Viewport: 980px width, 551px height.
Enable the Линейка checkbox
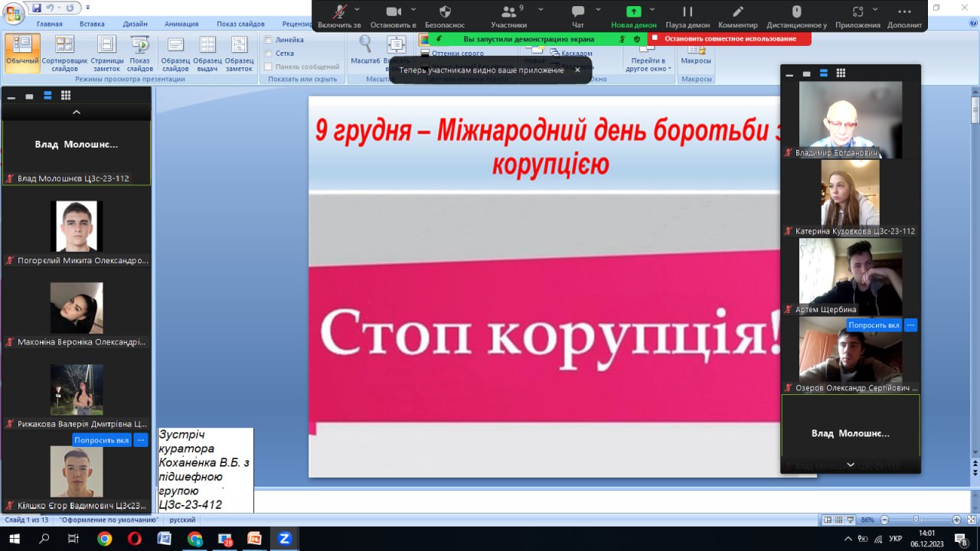pyautogui.click(x=269, y=40)
